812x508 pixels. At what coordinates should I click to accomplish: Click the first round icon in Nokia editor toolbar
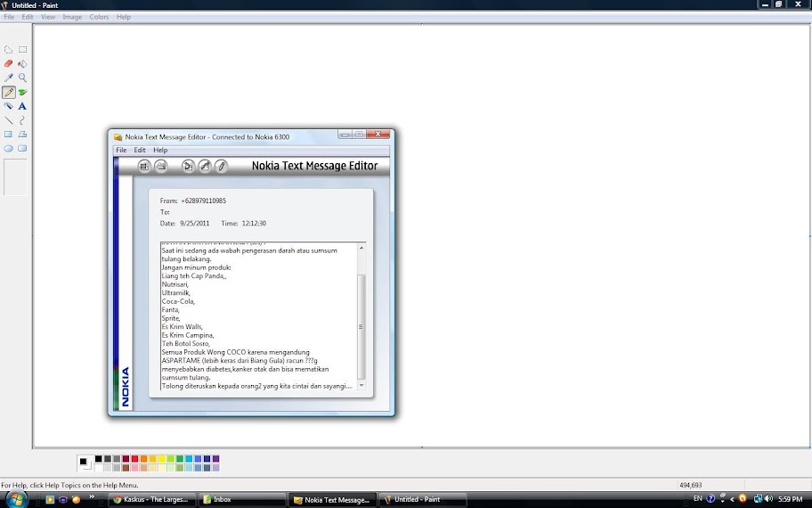pyautogui.click(x=144, y=166)
